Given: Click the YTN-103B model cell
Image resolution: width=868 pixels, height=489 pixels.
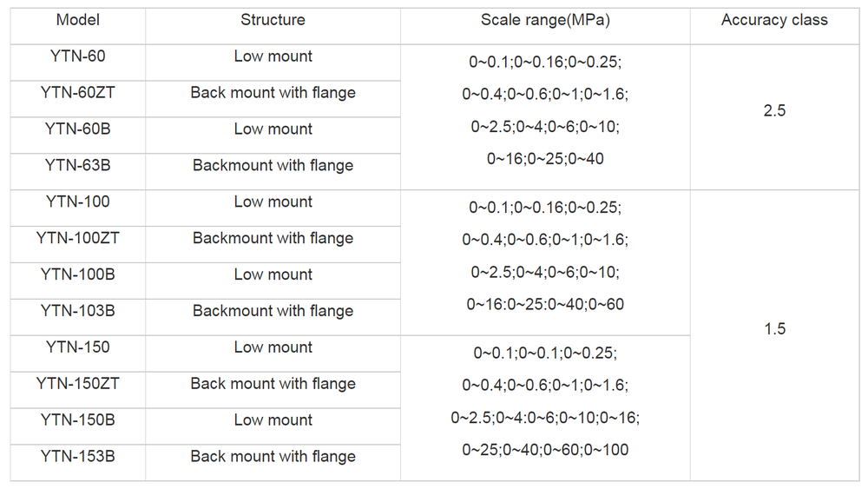Looking at the screenshot, I should 77,311.
